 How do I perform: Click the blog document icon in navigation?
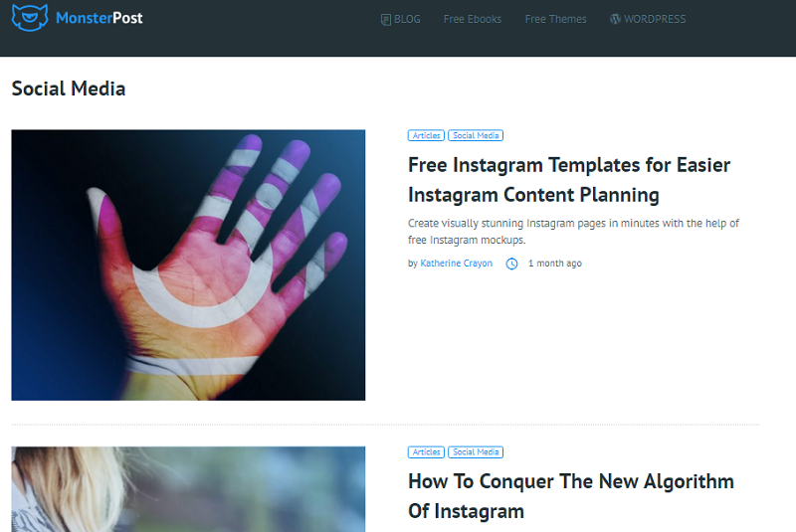click(x=386, y=19)
